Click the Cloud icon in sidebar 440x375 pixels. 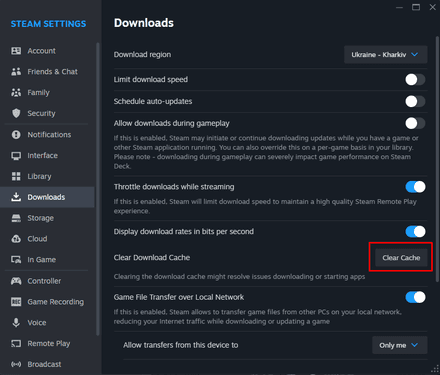(x=16, y=239)
